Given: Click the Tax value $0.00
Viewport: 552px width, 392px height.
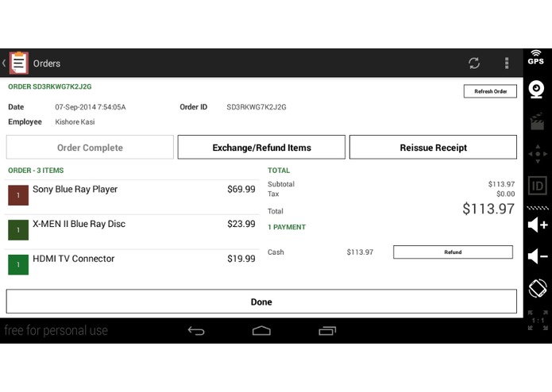Looking at the screenshot, I should (505, 194).
